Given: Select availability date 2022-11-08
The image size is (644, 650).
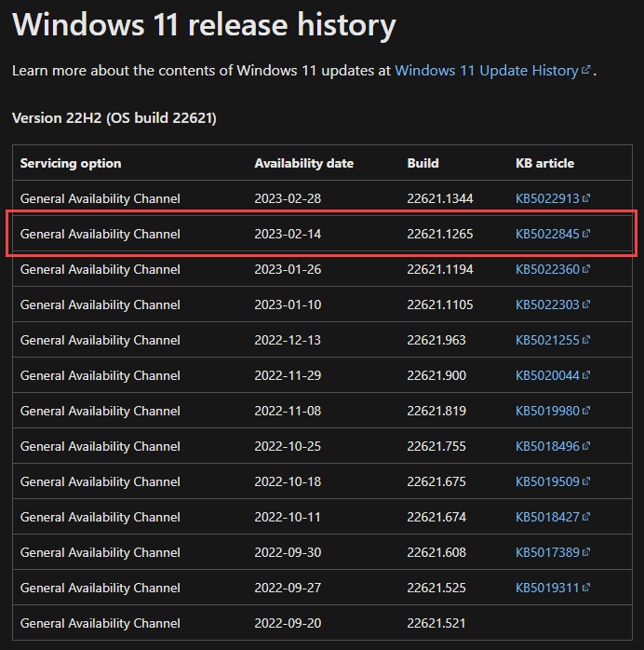Looking at the screenshot, I should (288, 411).
